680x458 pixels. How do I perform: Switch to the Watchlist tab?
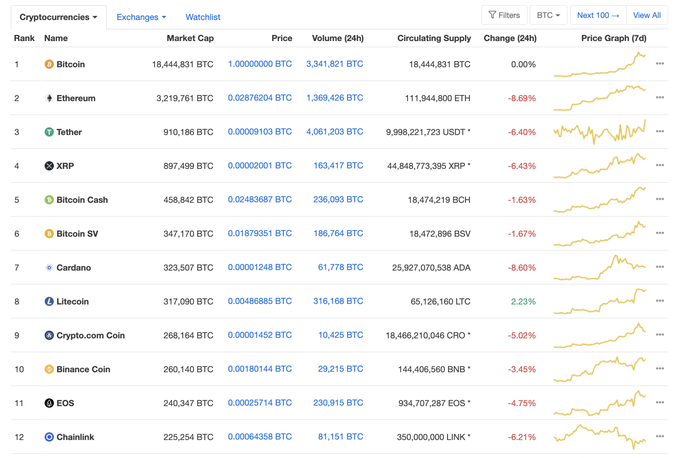click(x=203, y=17)
